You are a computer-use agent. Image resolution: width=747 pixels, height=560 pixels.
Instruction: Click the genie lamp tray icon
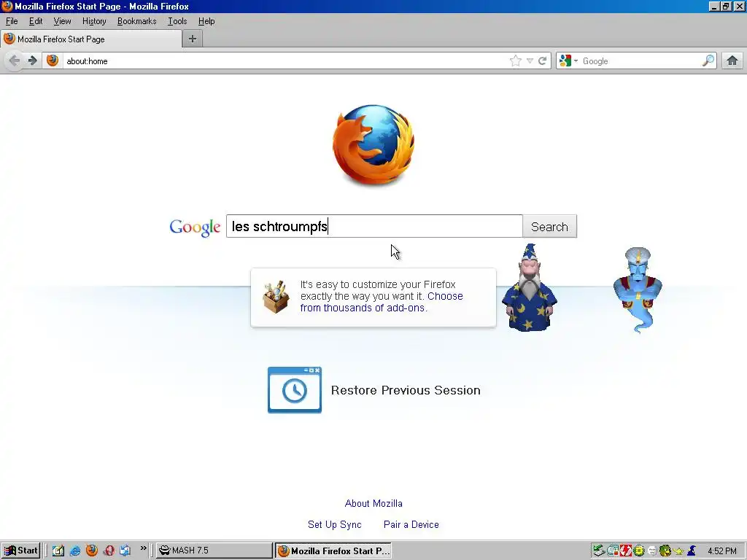(678, 551)
